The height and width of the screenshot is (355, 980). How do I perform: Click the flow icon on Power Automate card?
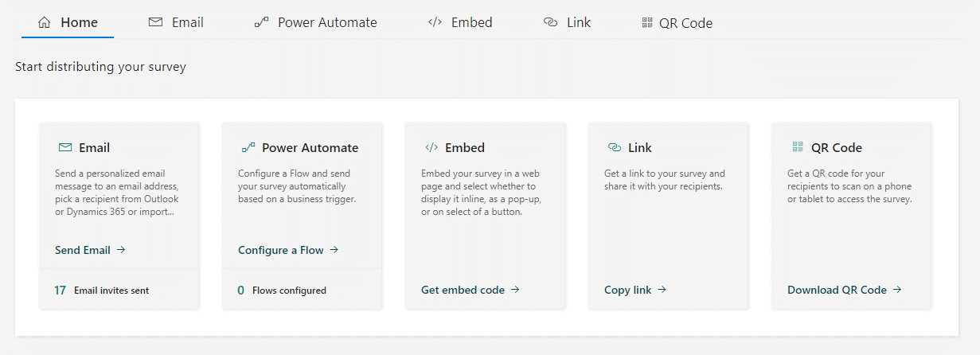[248, 147]
